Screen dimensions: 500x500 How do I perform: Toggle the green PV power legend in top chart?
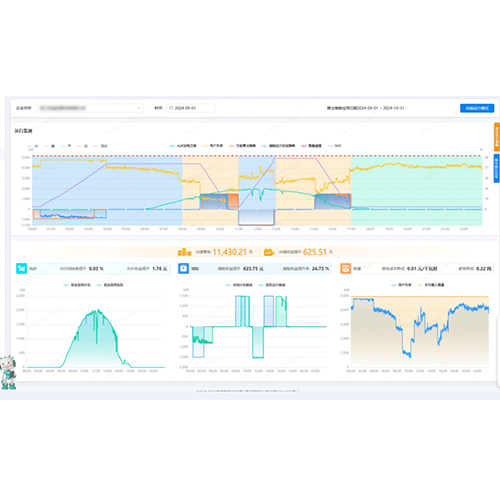point(183,146)
